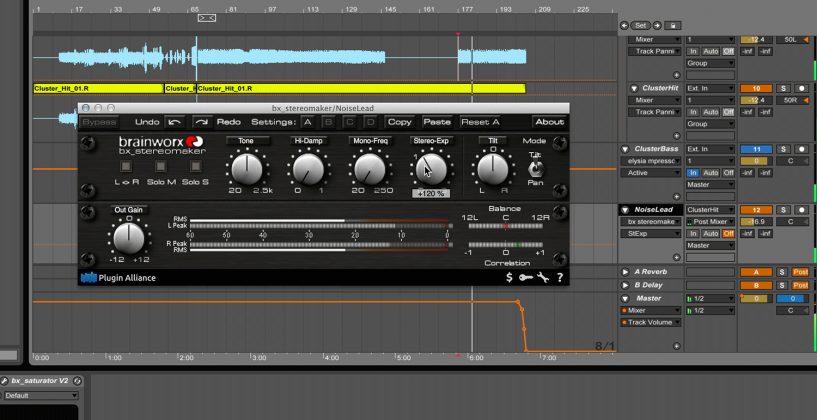The image size is (817, 420).
Task: Collapse the Master track
Action: (625, 299)
